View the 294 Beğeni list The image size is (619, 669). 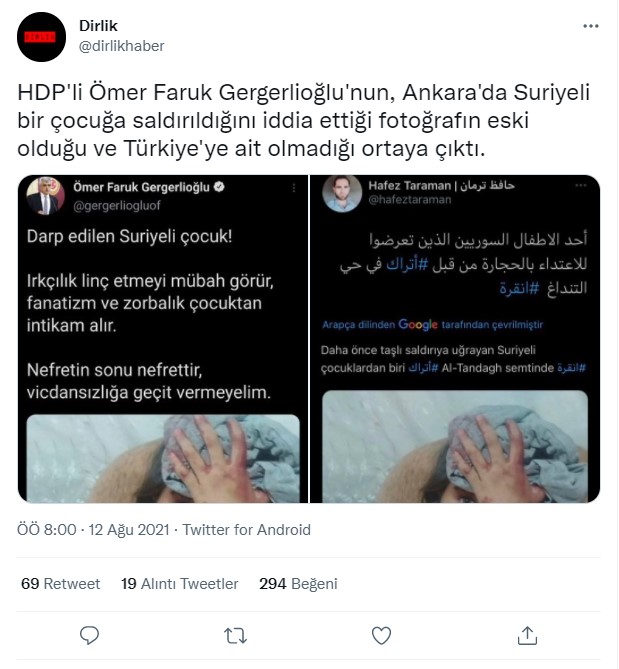(298, 583)
